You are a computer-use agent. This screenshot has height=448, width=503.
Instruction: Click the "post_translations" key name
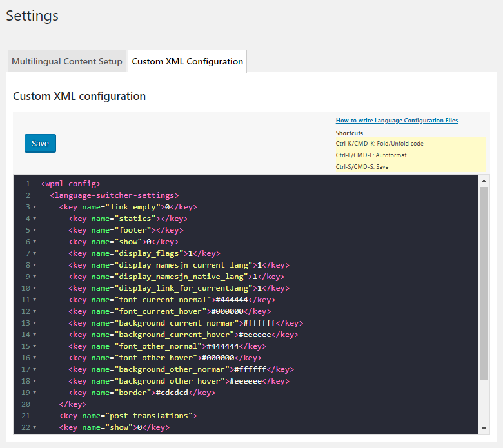pos(149,416)
